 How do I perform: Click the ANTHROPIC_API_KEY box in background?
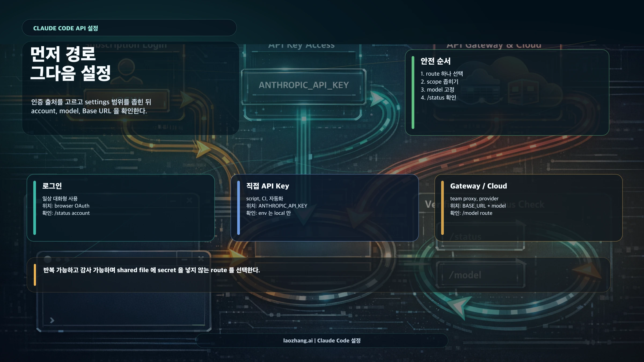tap(303, 85)
